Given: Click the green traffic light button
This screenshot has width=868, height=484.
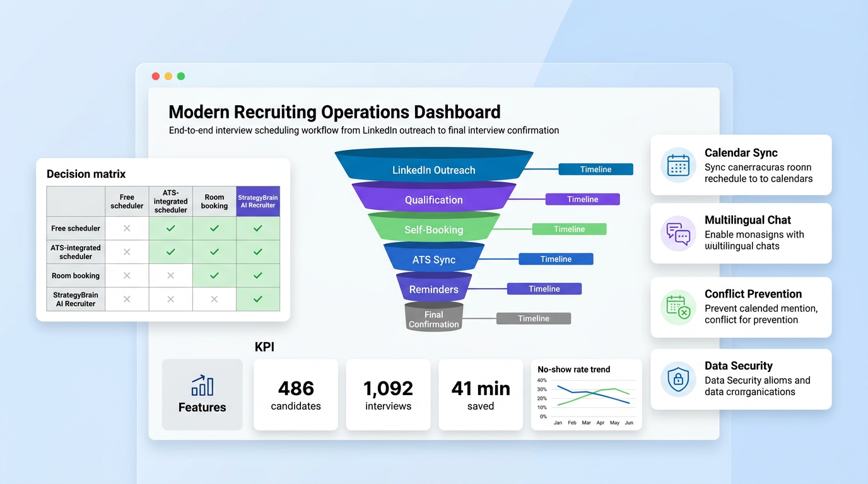Looking at the screenshot, I should click(181, 76).
